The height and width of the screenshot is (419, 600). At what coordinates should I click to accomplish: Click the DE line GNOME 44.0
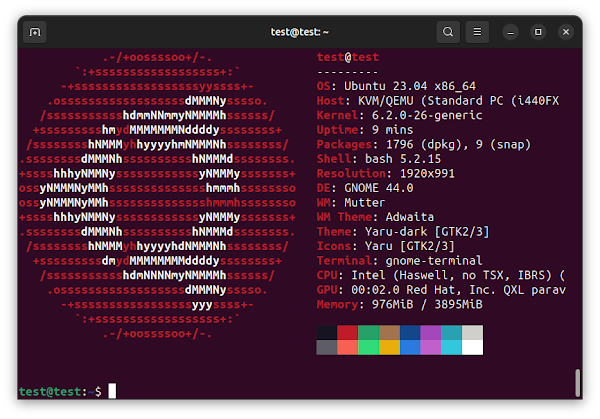point(365,188)
